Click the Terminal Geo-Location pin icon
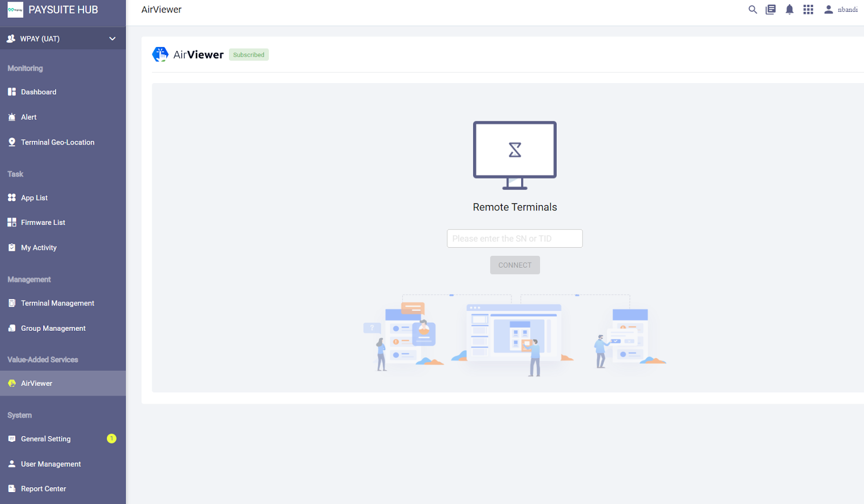The height and width of the screenshot is (504, 864). point(12,142)
